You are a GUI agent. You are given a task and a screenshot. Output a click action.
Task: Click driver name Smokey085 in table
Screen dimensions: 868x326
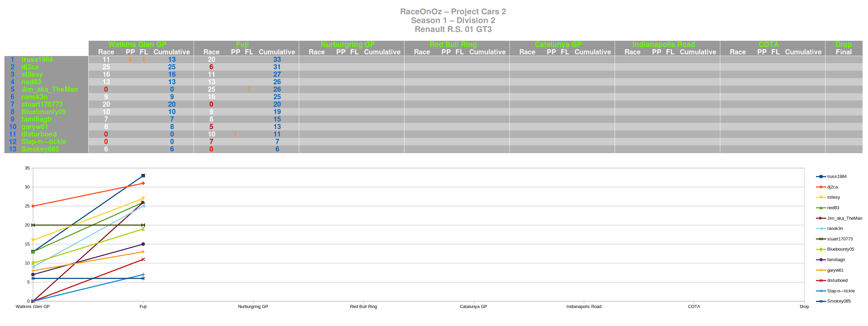40,149
